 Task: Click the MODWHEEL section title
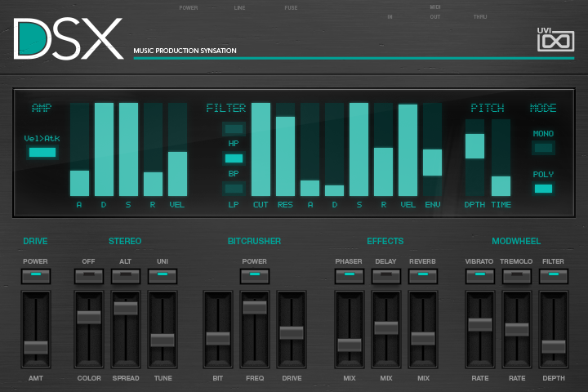[x=516, y=241]
